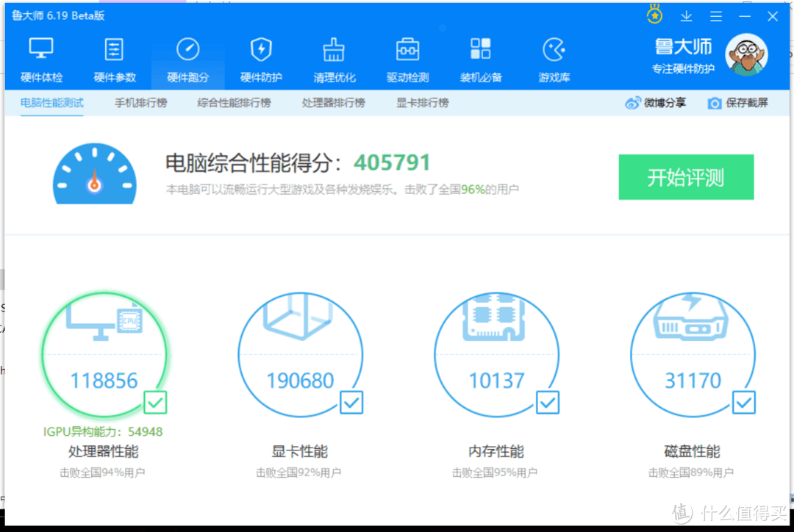Click the CPU monitor icon in processor circle
The width and height of the screenshot is (794, 532).
point(105,322)
